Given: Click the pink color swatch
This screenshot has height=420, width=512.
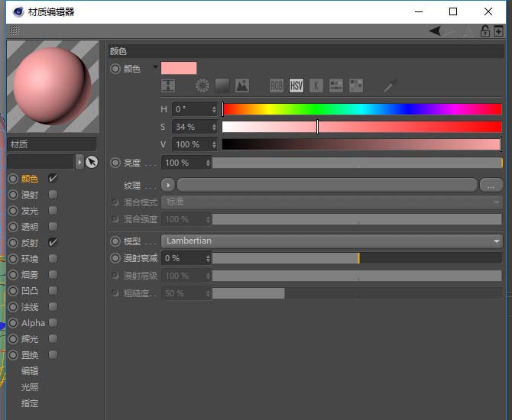Looking at the screenshot, I should coord(179,68).
